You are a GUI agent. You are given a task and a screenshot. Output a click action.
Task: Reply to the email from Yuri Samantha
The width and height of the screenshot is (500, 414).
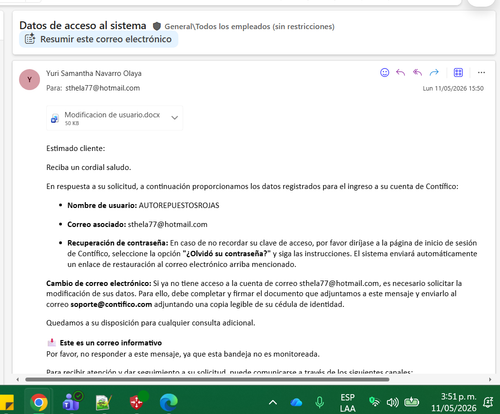[401, 72]
